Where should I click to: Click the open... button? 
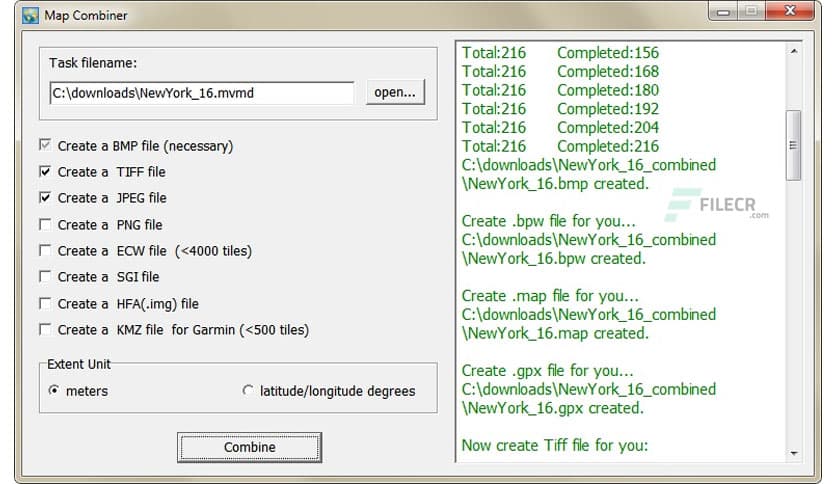click(x=395, y=92)
